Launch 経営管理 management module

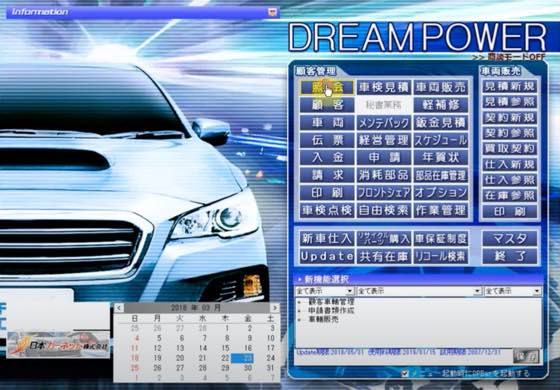coord(384,140)
